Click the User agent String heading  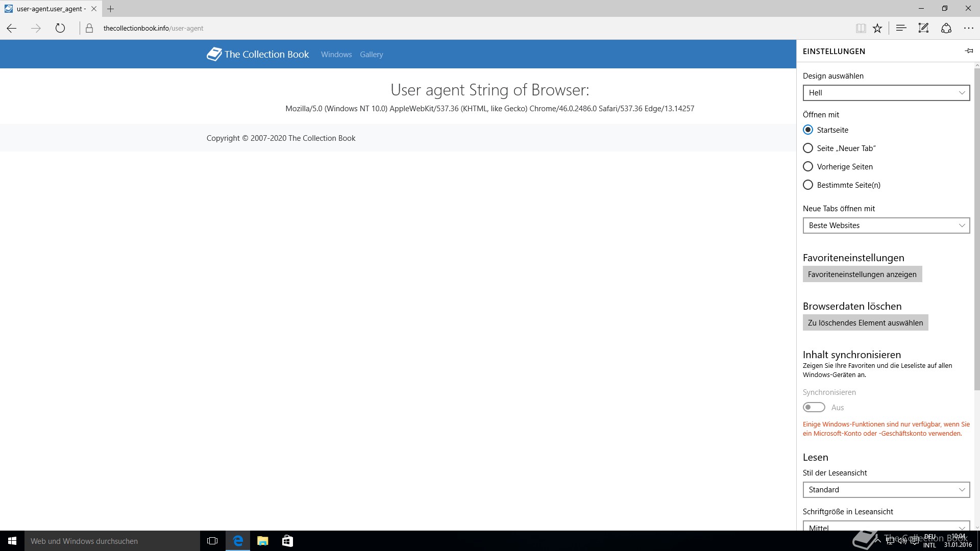(x=489, y=90)
